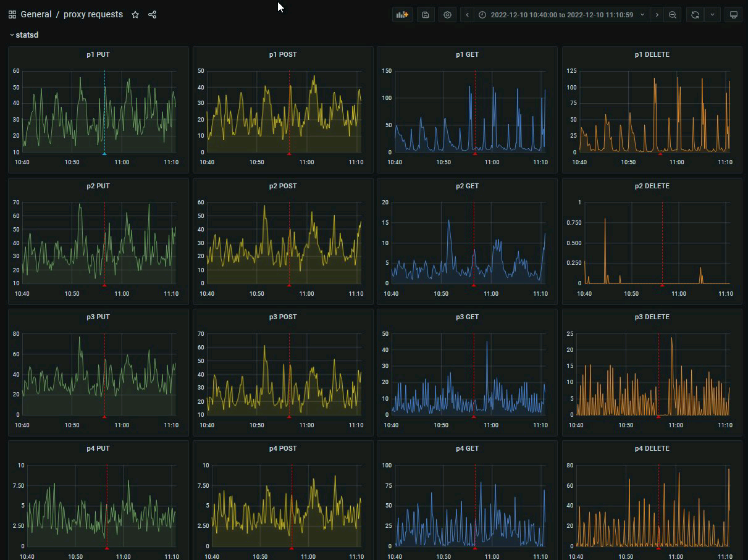Screen dimensions: 748x560
Task: Open dashboard settings gear
Action: click(x=448, y=15)
